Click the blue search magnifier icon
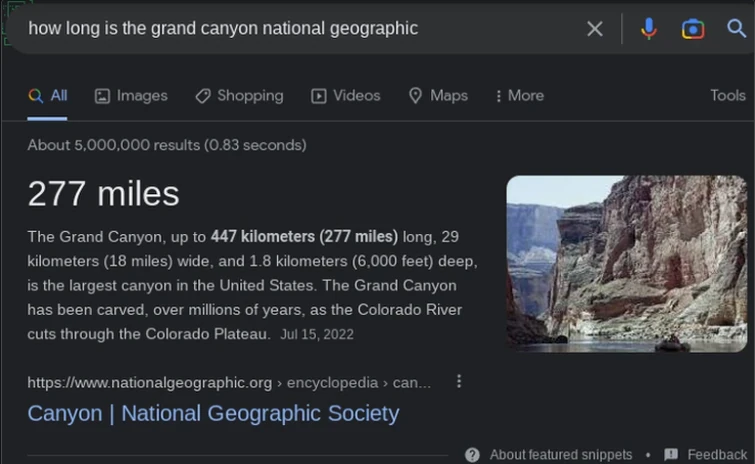755x464 pixels. pyautogui.click(x=737, y=28)
